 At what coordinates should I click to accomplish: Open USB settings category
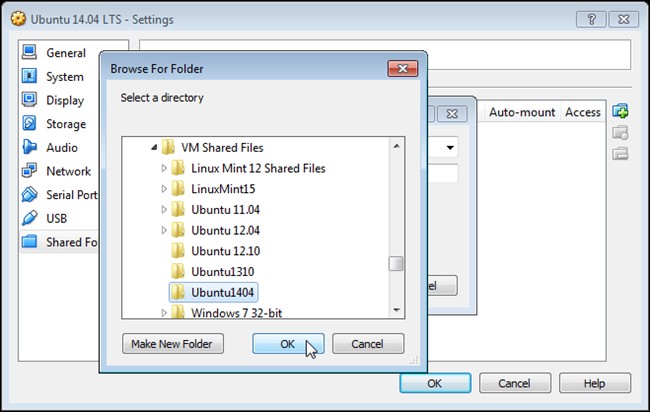coord(58,218)
